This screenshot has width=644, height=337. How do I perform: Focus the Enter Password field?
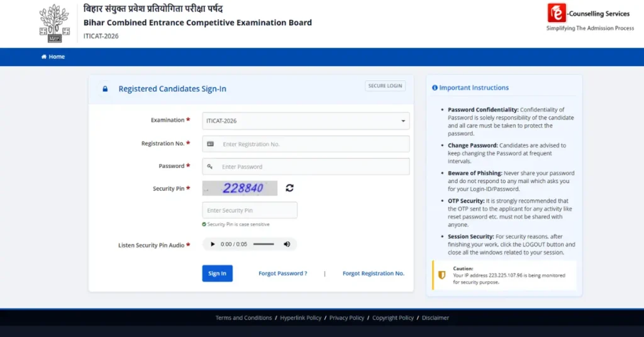pos(306,167)
